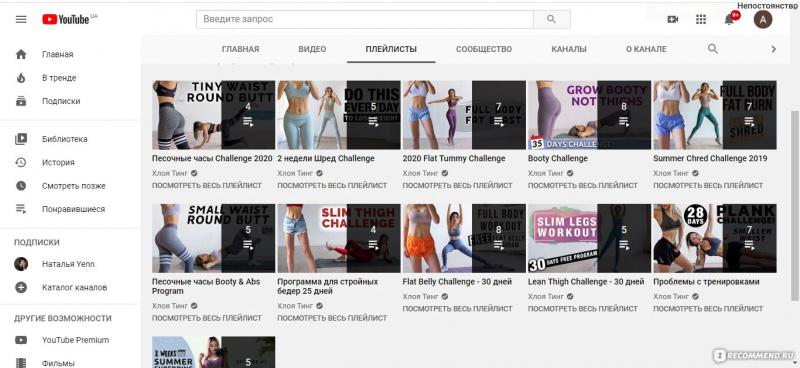View full playlist under Проблемы с тренировками
Screen dimensions: 800x368
[x=708, y=308]
